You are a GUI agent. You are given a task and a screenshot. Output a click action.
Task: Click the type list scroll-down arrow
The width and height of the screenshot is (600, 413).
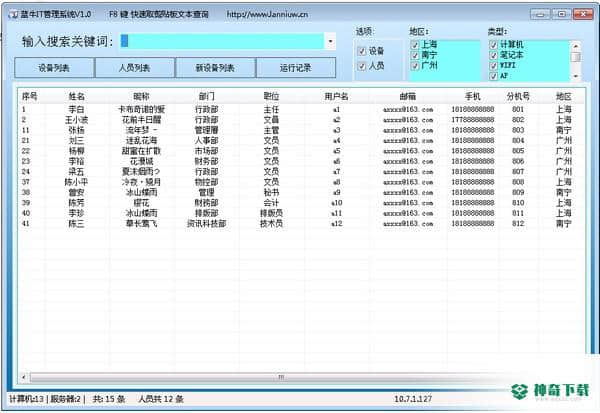(576, 77)
